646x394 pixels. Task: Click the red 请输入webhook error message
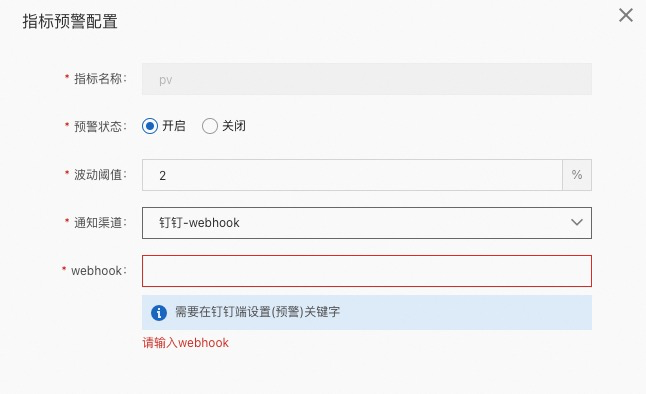tap(185, 343)
